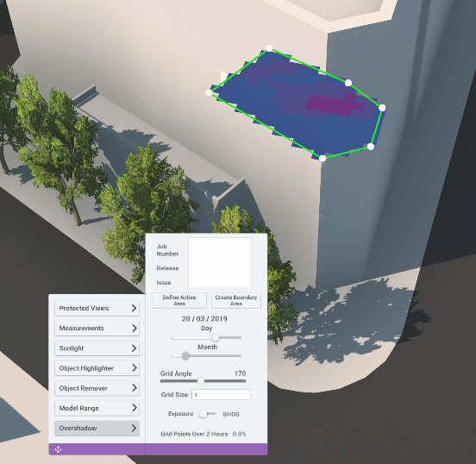This screenshot has height=464, width=476.
Task: Click the Grid Size input field
Action: tap(221, 394)
